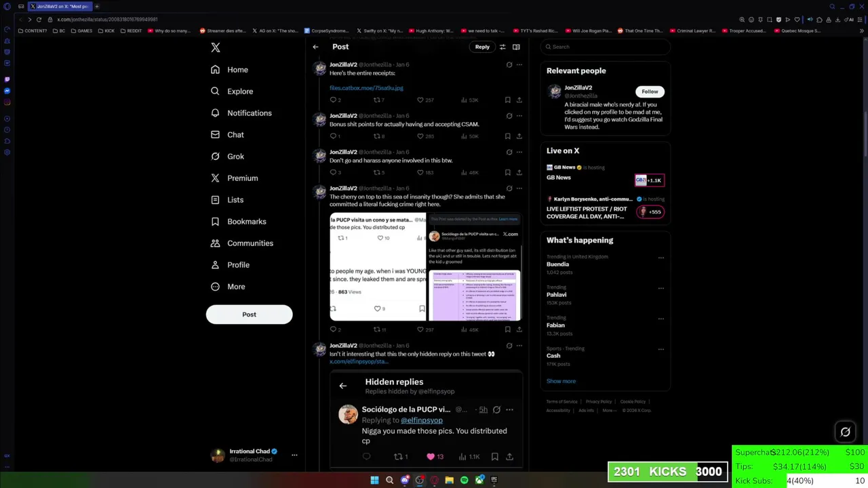Bookmark the 'Bonus shit points' post
868x488 pixels.
click(x=507, y=136)
